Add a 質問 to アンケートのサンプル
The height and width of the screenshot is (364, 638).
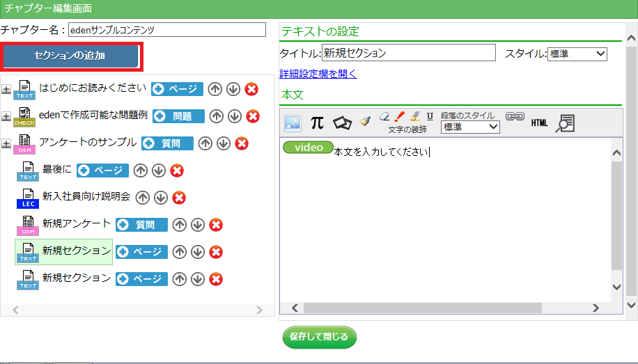tap(167, 143)
